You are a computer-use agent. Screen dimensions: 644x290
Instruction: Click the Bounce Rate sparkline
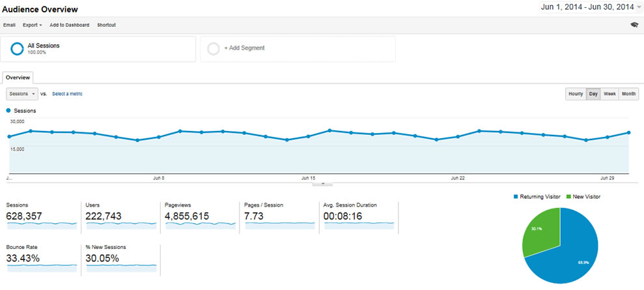[42, 266]
